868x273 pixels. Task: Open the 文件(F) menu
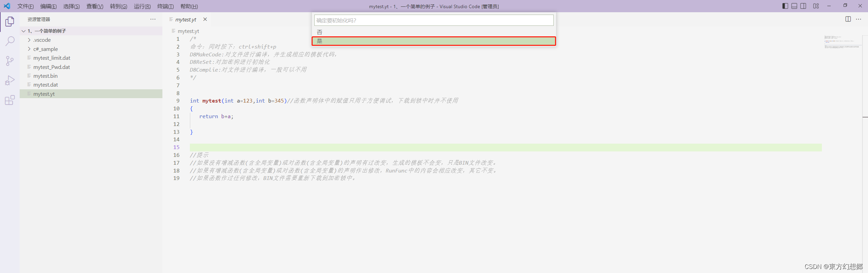coord(25,6)
